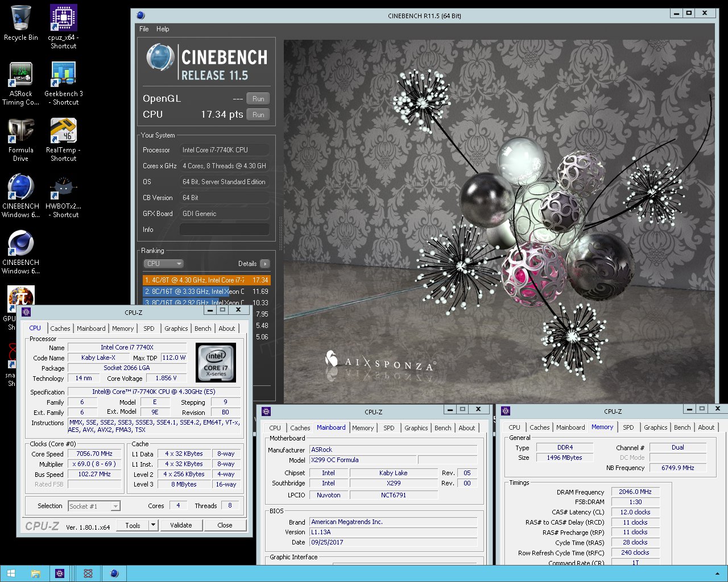728x582 pixels.
Task: Select Graphics tab in CPU-Z Memory window
Action: click(x=656, y=427)
